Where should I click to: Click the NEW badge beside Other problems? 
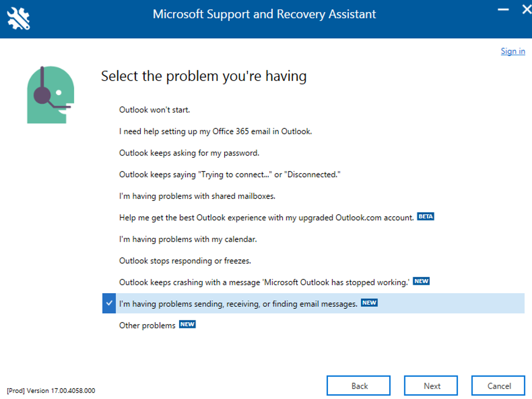tap(187, 324)
